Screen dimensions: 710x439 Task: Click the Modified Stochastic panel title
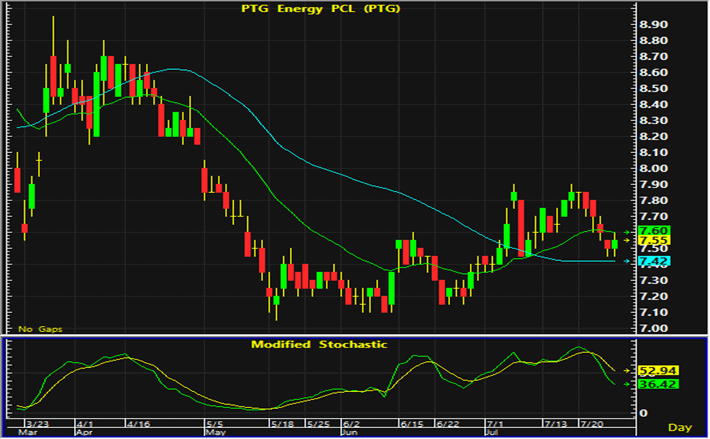click(319, 344)
